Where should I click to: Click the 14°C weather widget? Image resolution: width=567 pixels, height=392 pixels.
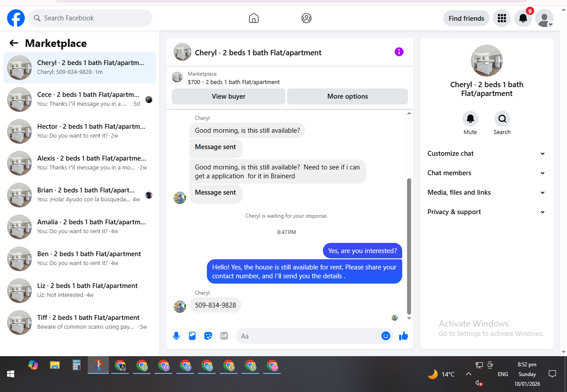(441, 374)
